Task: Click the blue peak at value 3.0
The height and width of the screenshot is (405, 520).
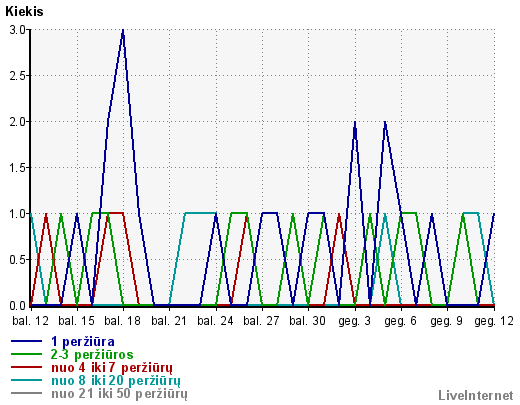Action: [x=123, y=30]
